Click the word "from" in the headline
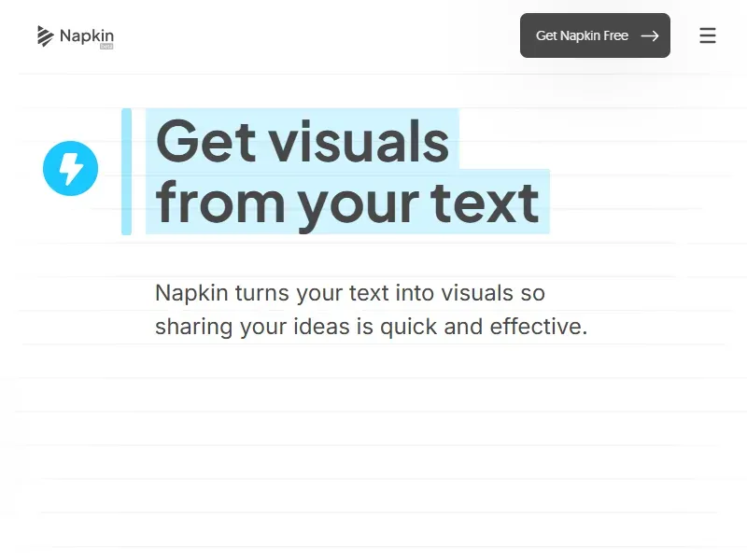 point(219,203)
